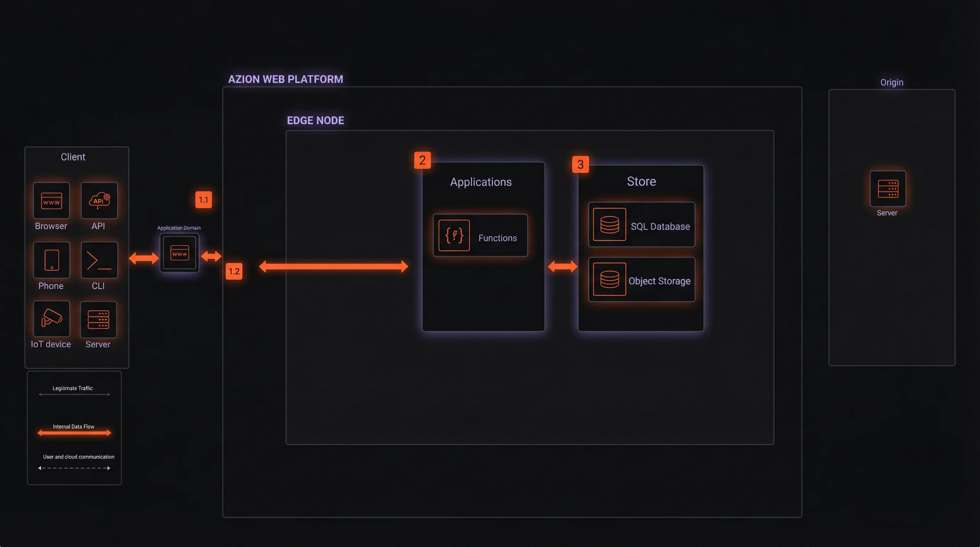Click the "Internal Data Flow" legend label
980x547 pixels.
(x=73, y=426)
